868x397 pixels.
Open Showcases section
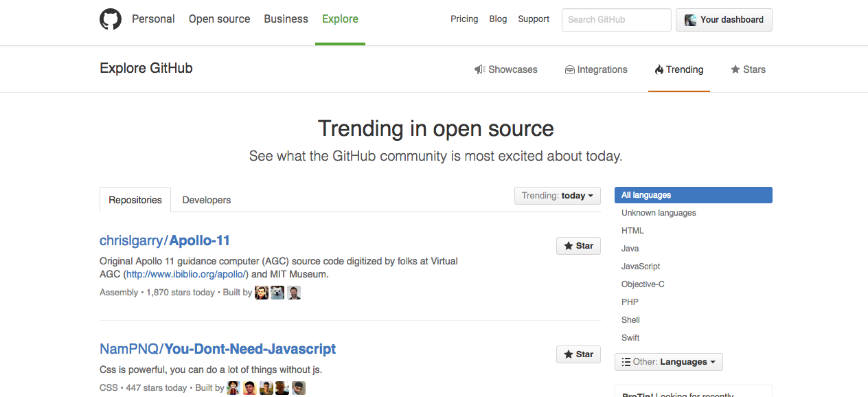pos(506,69)
